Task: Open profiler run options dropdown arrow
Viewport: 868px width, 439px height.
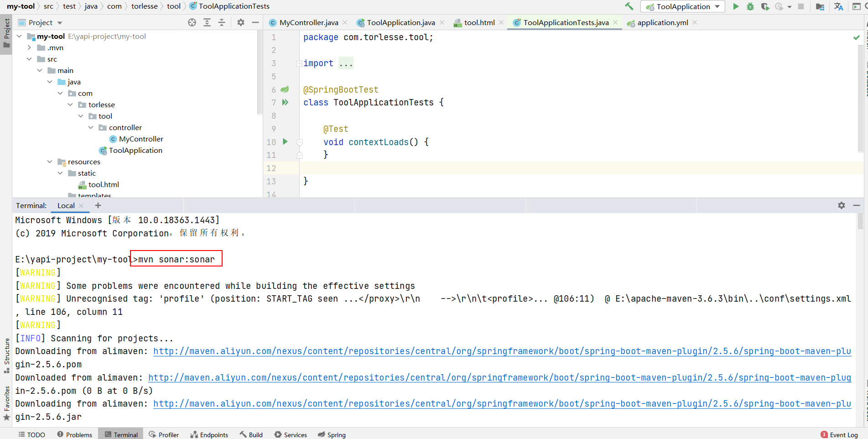Action: 790,6
